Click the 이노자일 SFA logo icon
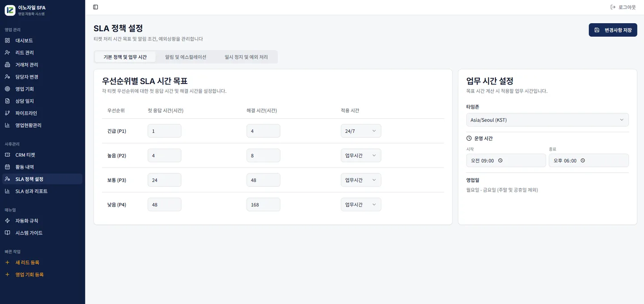This screenshot has height=304, width=644. 10,10
